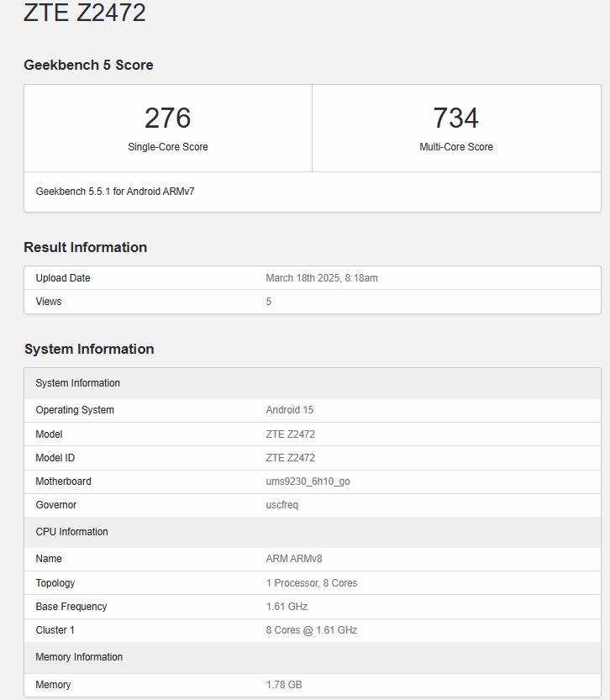The width and height of the screenshot is (610, 700).
Task: Click the March 18th 2025, 8:18am value
Action: point(322,278)
